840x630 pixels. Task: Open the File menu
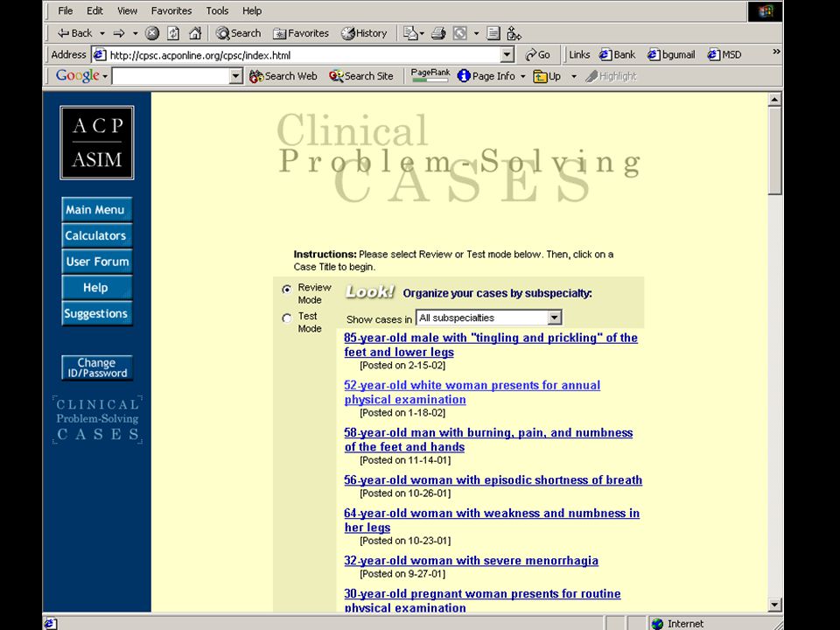point(66,10)
